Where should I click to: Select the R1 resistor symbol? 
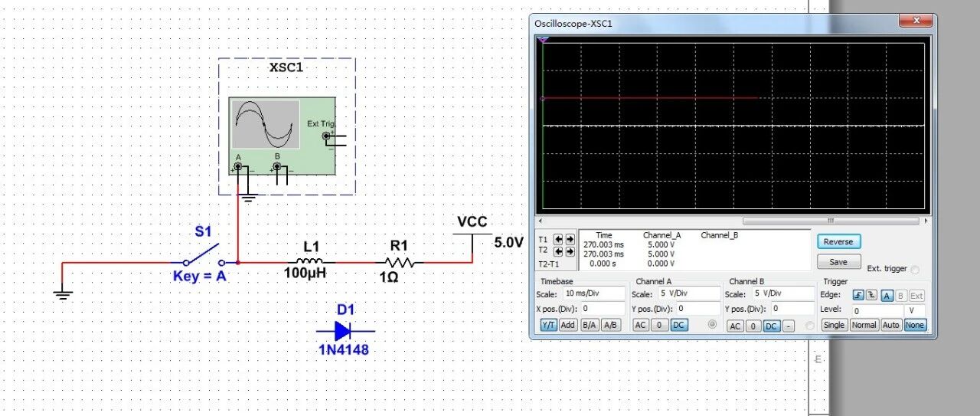point(399,262)
